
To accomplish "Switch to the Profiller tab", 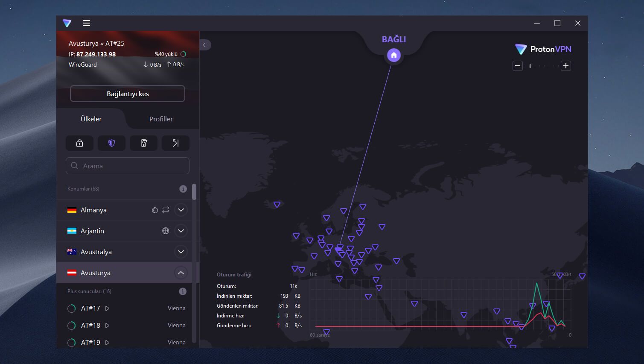I will [x=161, y=119].
